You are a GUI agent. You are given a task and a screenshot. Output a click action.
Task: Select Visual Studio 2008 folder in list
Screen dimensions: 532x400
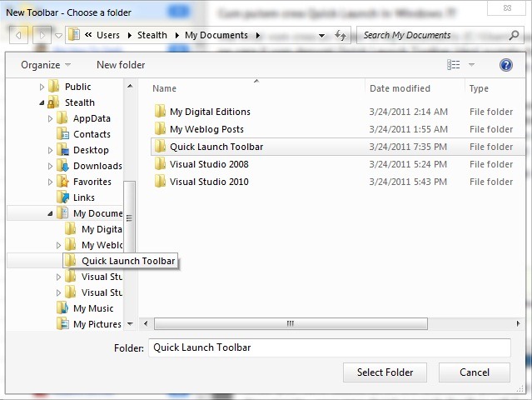coord(209,164)
